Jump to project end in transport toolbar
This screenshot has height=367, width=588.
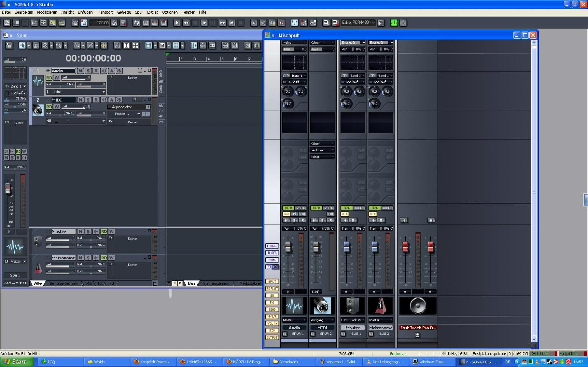pyautogui.click(x=232, y=23)
